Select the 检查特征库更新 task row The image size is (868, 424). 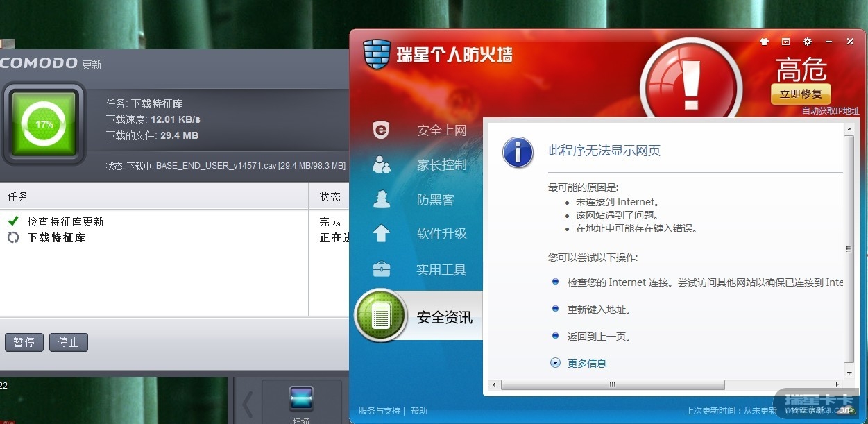pyautogui.click(x=175, y=221)
